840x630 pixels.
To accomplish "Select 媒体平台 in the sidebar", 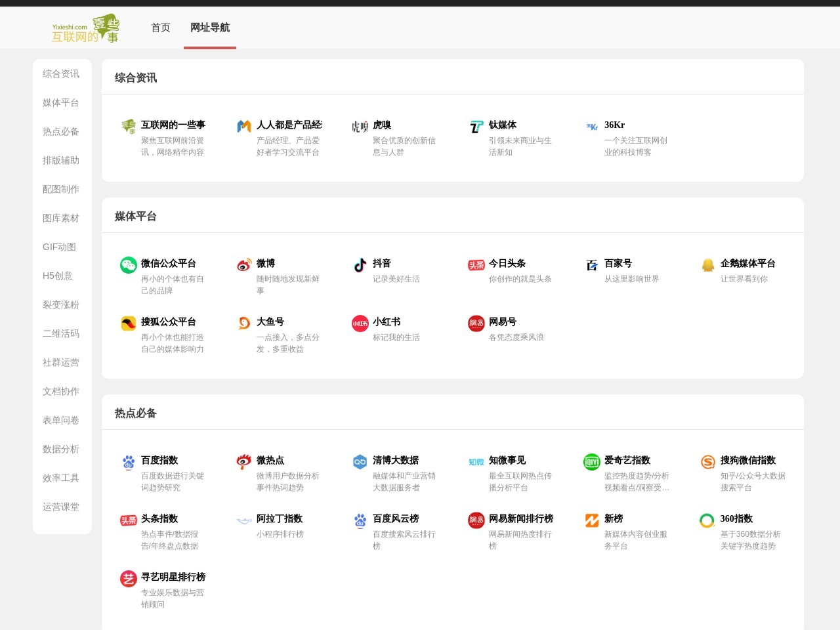I will [61, 103].
